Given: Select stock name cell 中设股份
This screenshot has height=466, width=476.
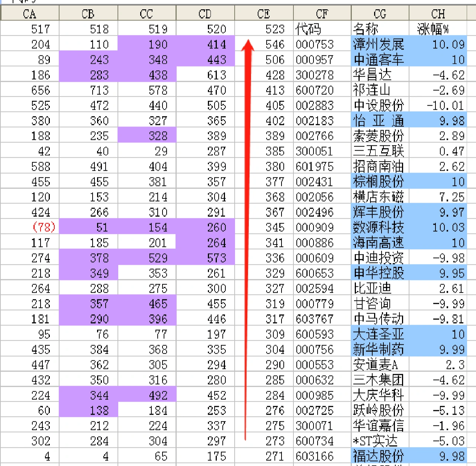Looking at the screenshot, I should pyautogui.click(x=380, y=105).
